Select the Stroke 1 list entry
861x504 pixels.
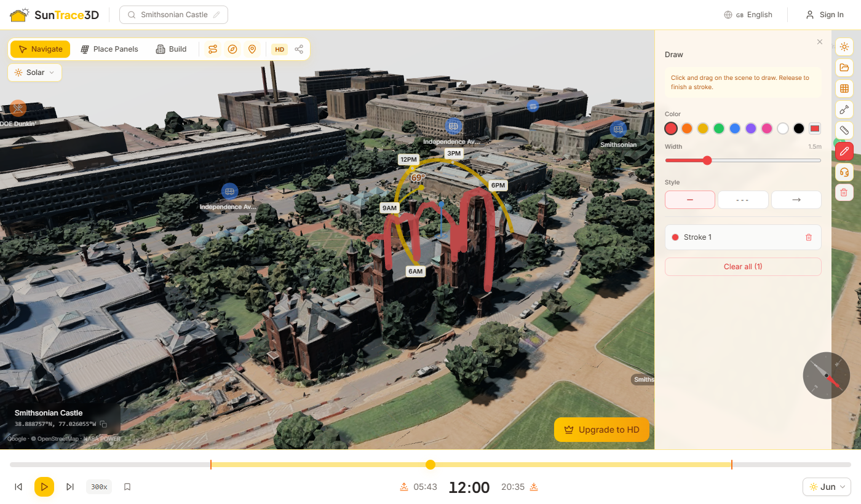point(743,237)
